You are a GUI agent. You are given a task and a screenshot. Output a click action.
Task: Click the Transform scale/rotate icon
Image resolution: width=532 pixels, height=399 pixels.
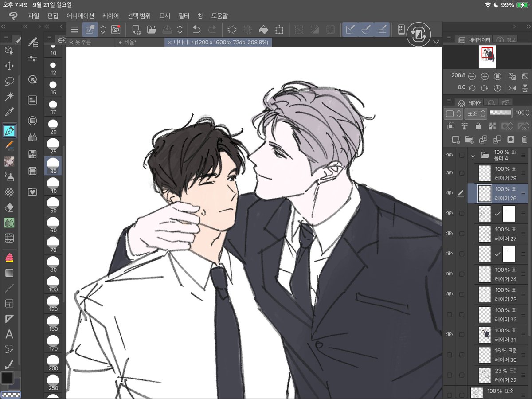point(279,30)
